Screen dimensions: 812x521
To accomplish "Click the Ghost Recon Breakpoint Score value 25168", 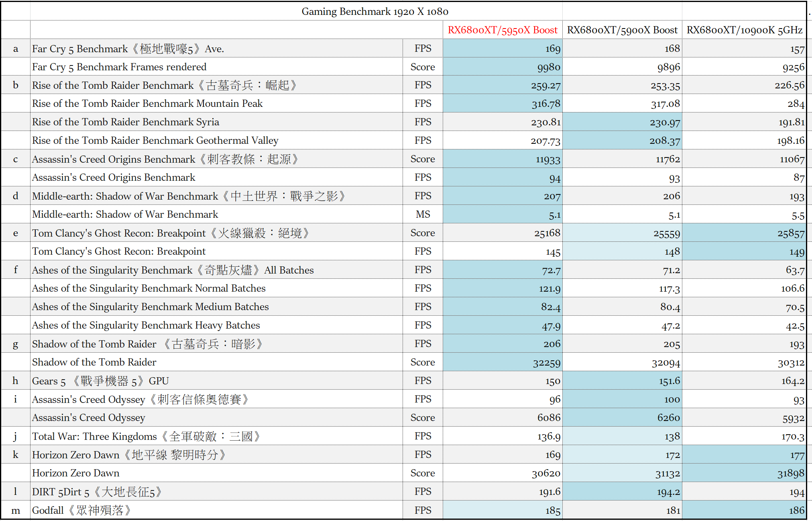I will click(x=547, y=233).
